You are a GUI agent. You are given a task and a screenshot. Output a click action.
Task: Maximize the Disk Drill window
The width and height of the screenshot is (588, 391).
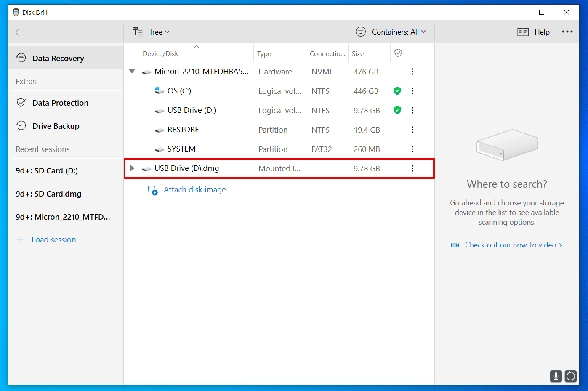tap(542, 12)
